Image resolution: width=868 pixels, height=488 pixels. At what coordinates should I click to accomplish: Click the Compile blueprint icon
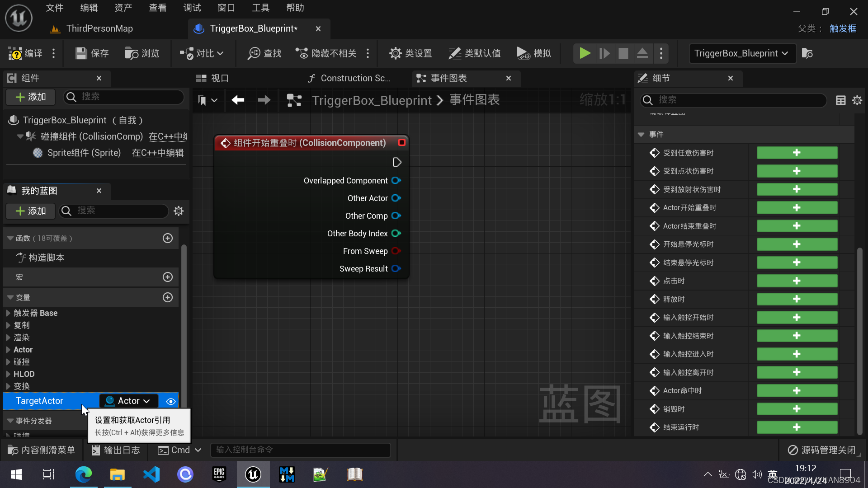point(15,53)
